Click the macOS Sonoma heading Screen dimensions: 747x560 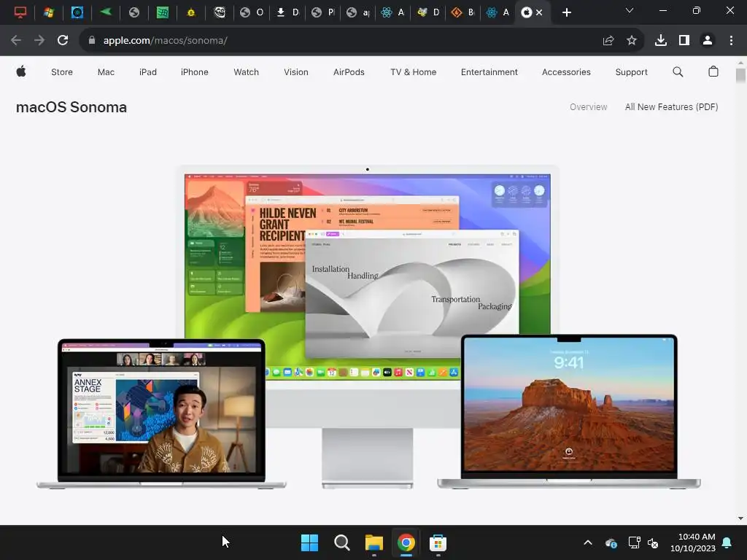[71, 107]
